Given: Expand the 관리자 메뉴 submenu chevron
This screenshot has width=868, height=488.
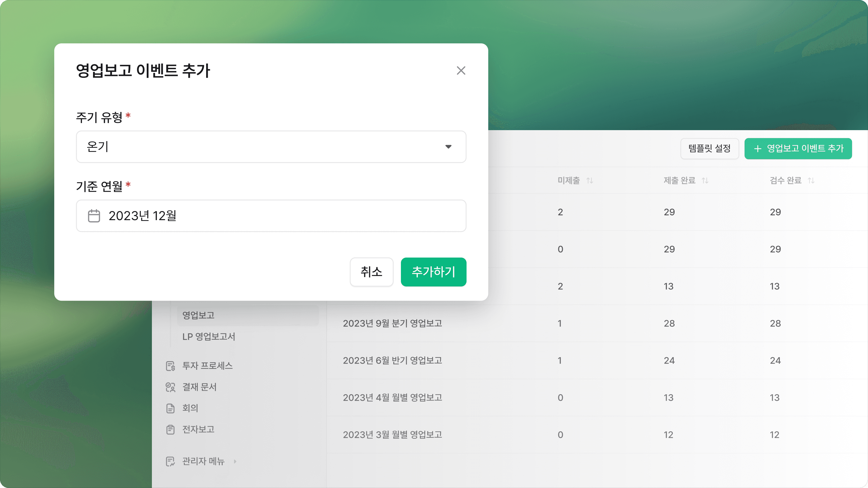Looking at the screenshot, I should (x=235, y=461).
